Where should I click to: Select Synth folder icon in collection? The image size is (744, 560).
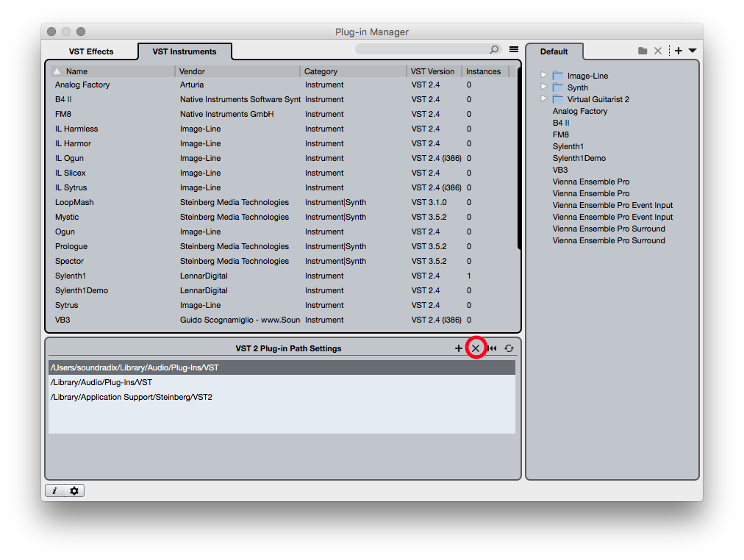pos(558,87)
